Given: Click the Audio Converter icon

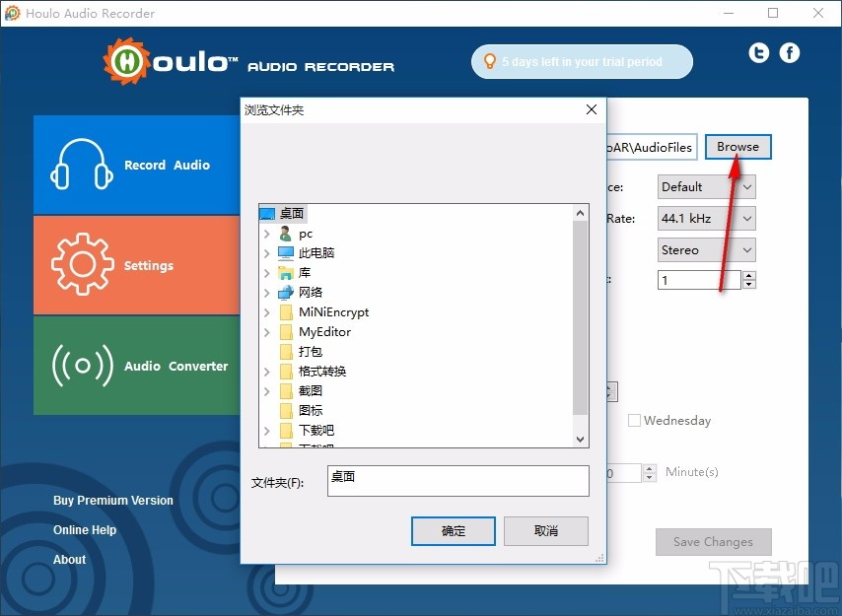Looking at the screenshot, I should point(82,366).
